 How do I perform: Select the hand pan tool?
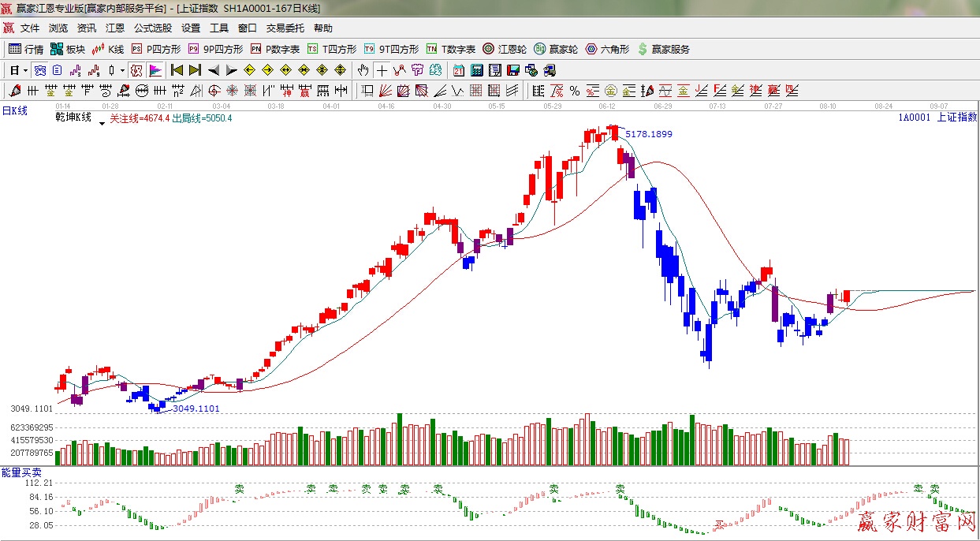click(x=363, y=70)
